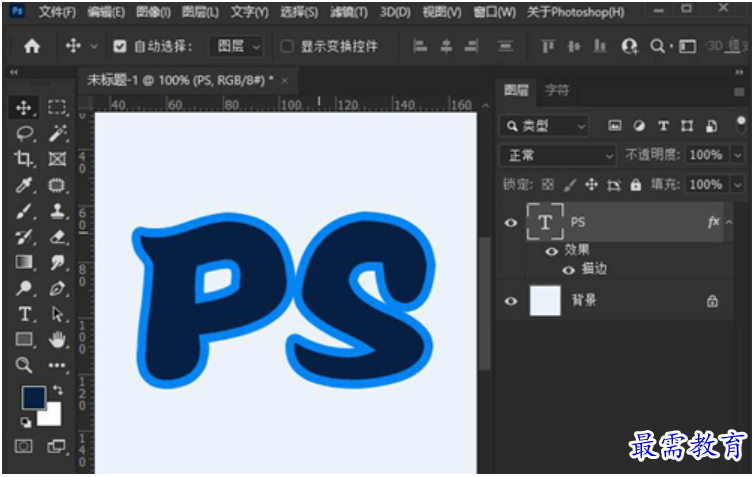Viewport: 753px width, 477px height.
Task: Align left edges in options bar
Action: point(420,46)
